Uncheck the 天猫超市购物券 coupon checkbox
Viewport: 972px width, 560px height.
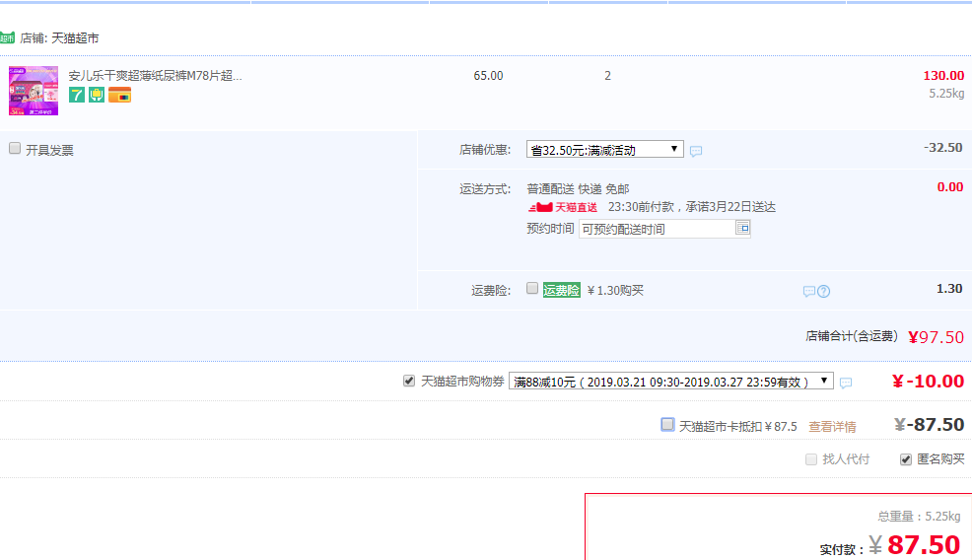point(408,381)
